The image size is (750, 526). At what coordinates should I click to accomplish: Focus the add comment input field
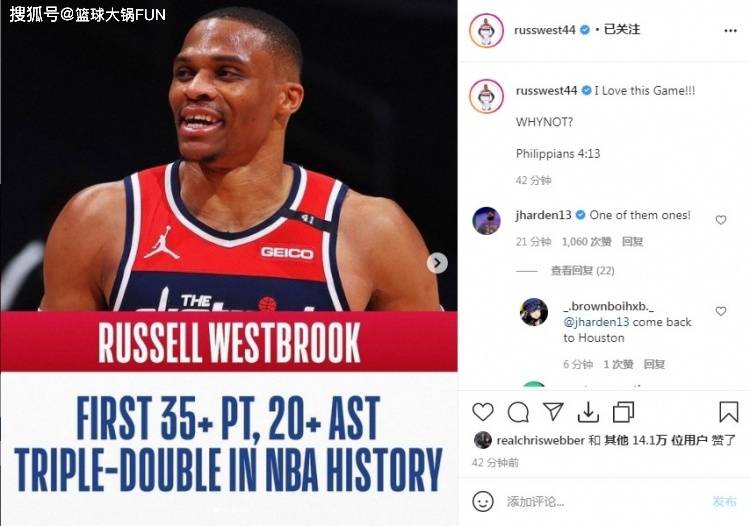pyautogui.click(x=604, y=501)
